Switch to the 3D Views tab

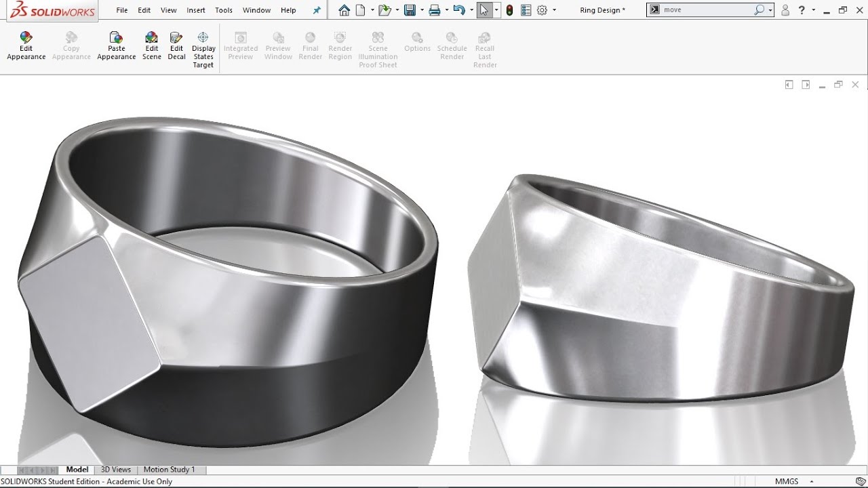tap(116, 469)
